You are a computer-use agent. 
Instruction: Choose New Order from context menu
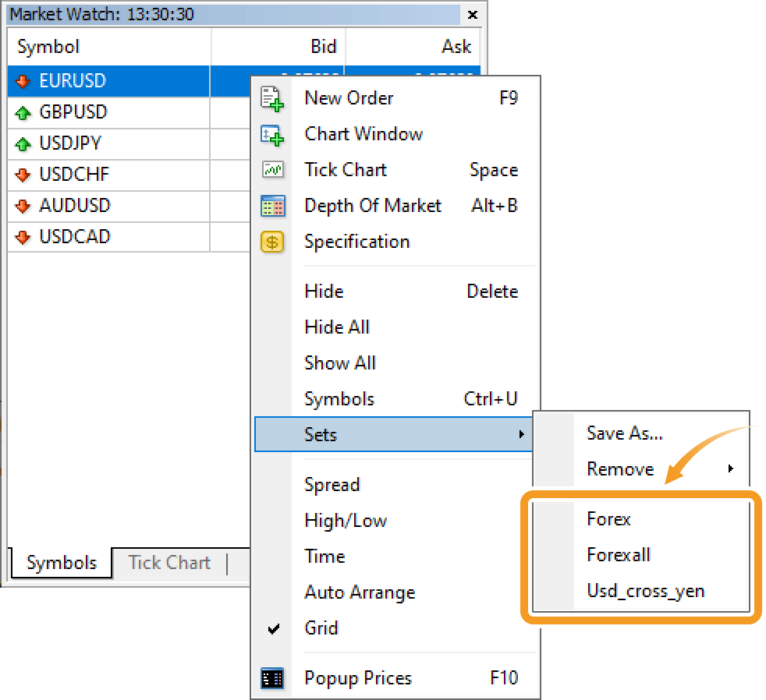(395, 98)
